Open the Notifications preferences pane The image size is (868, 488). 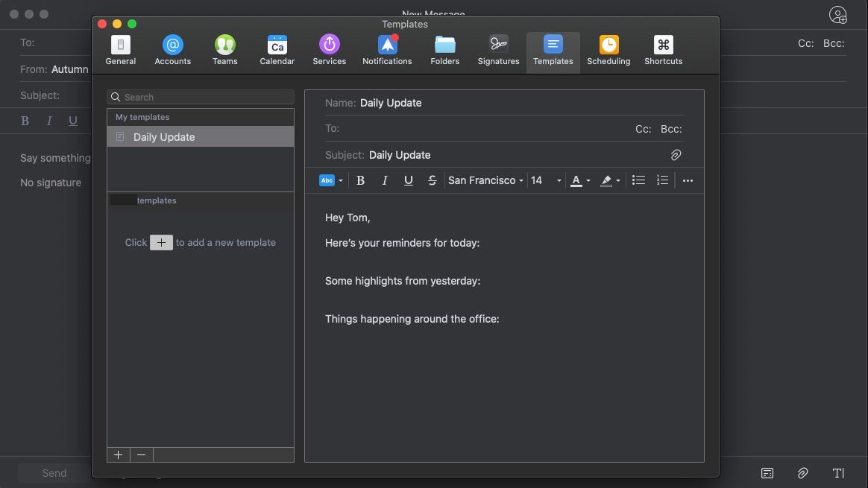click(387, 51)
